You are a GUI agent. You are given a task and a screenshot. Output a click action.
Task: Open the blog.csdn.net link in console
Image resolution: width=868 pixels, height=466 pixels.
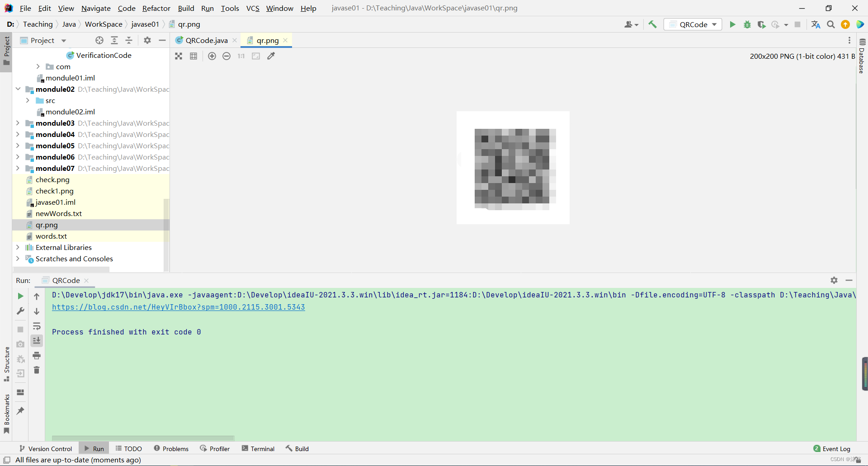[x=179, y=307]
